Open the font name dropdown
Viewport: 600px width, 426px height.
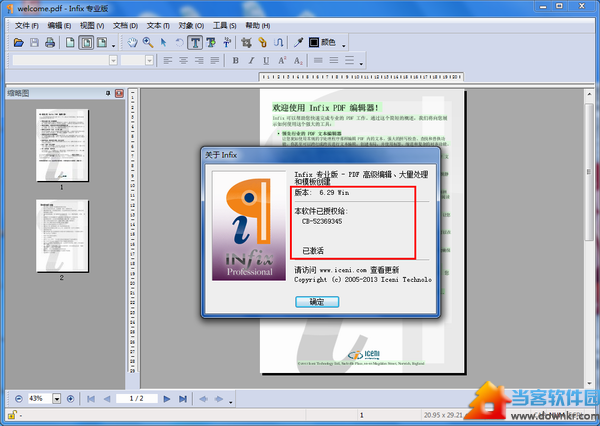click(113, 60)
